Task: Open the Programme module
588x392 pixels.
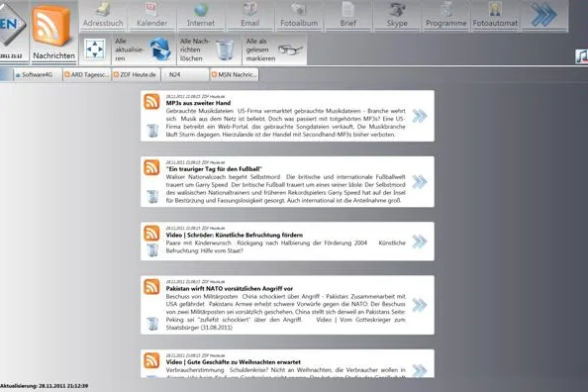Action: 445,16
